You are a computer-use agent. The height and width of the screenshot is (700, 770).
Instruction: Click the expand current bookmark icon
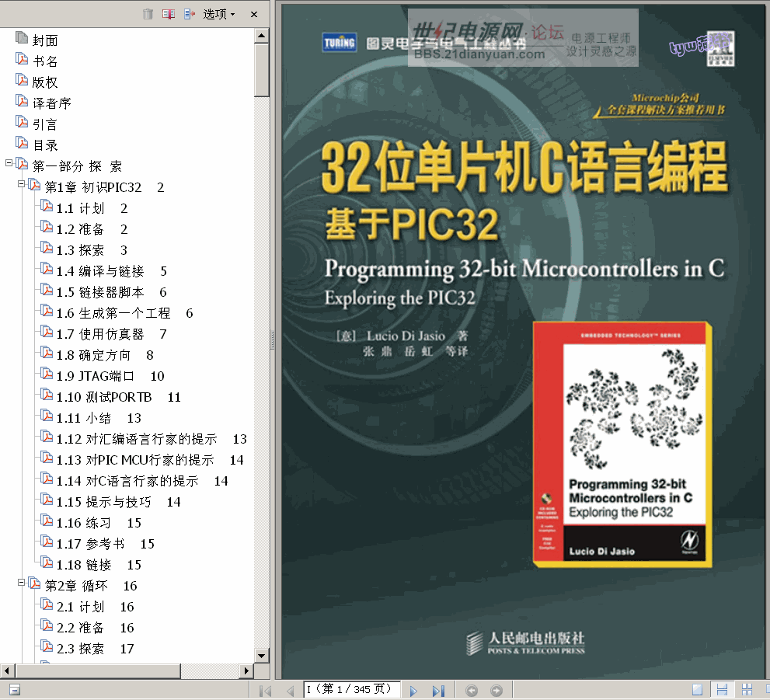(x=189, y=14)
